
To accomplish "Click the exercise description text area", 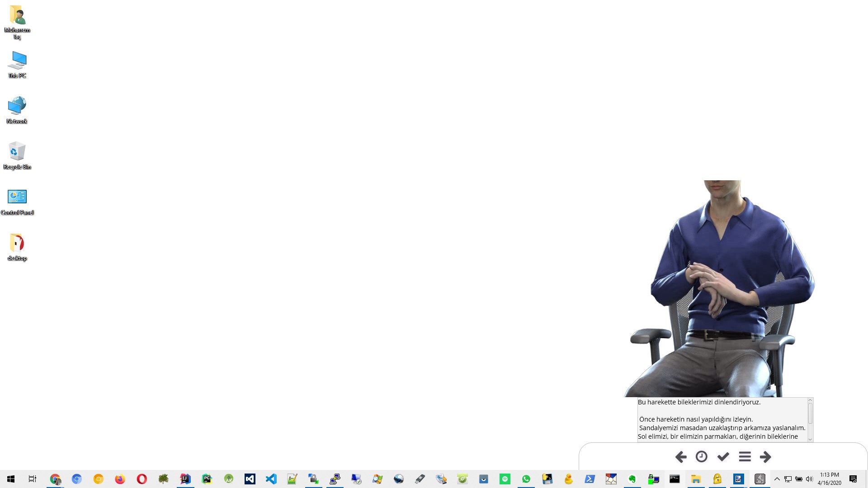I will (722, 419).
